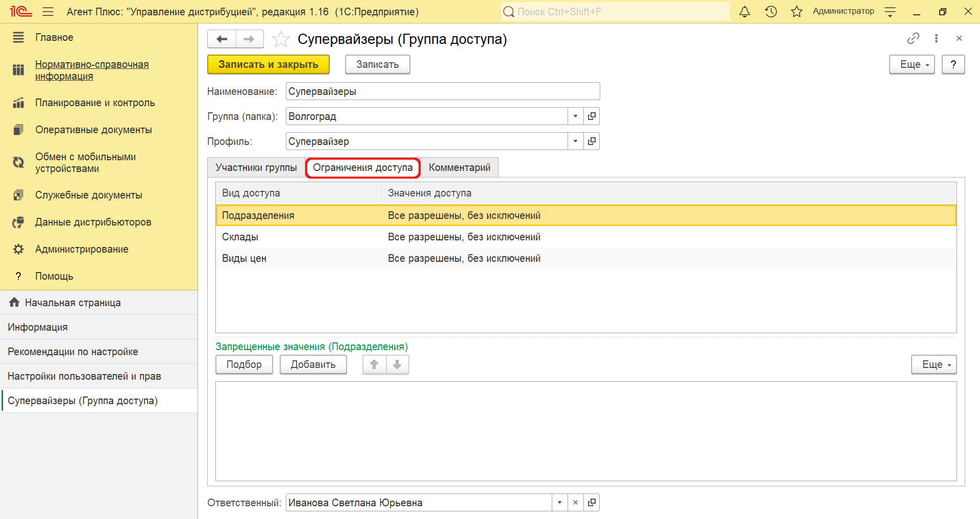The width and height of the screenshot is (980, 519).
Task: Open Главное section icon
Action: 18,37
